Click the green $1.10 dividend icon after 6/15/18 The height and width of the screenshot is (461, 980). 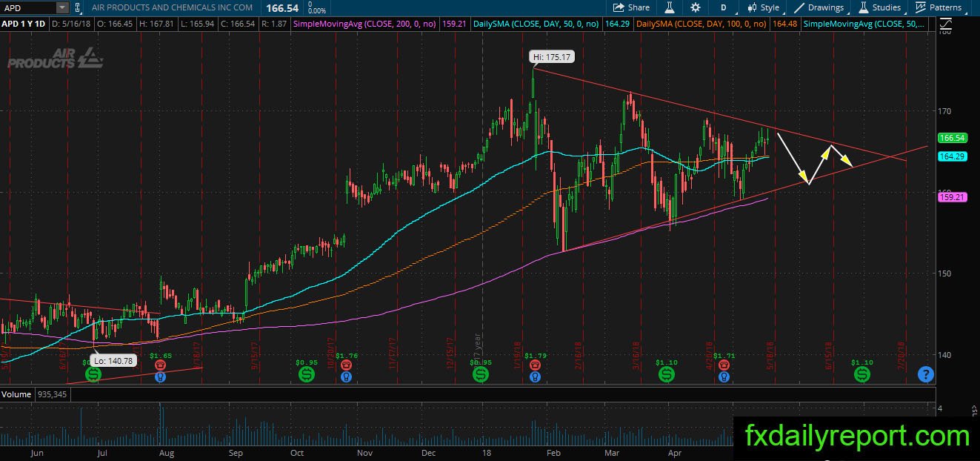click(862, 375)
